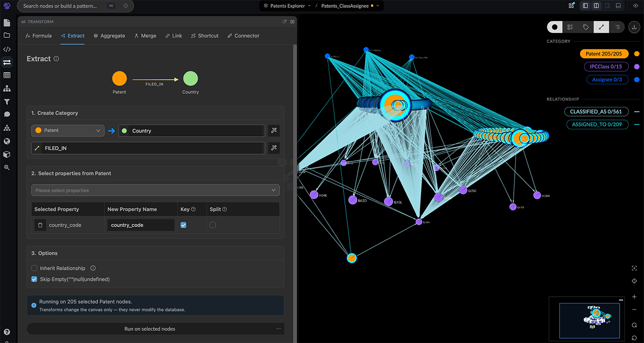
Task: Open the table view sidebar icon
Action: pyautogui.click(x=7, y=75)
